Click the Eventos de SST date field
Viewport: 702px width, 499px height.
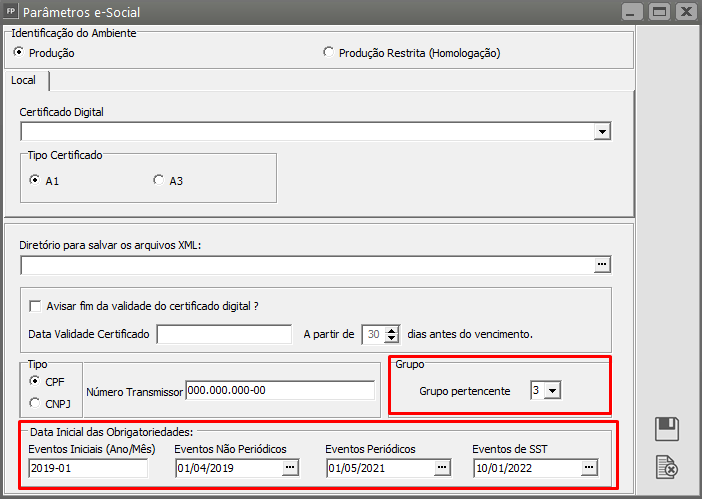coord(528,468)
